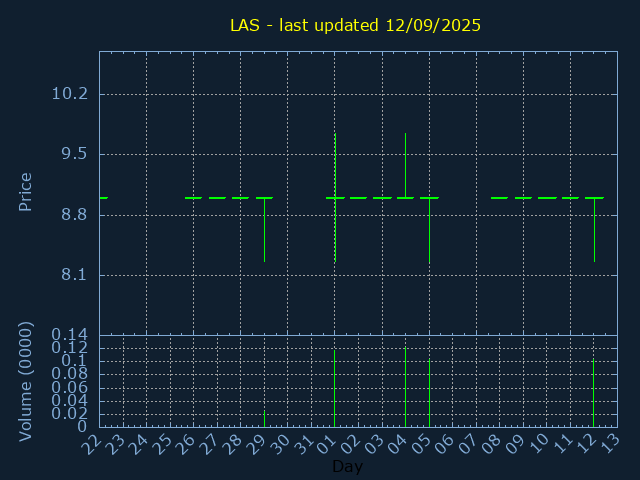Click the tall price range bar on day 01

tap(335, 198)
